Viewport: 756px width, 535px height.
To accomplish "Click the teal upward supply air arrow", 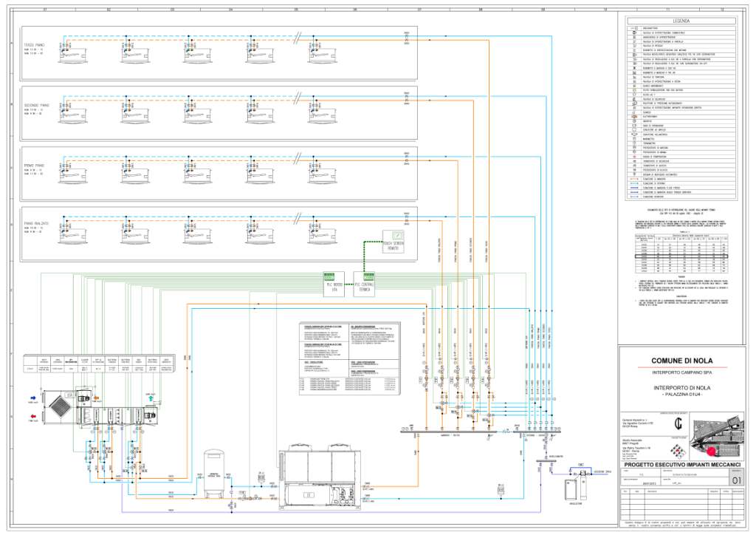I will (151, 398).
